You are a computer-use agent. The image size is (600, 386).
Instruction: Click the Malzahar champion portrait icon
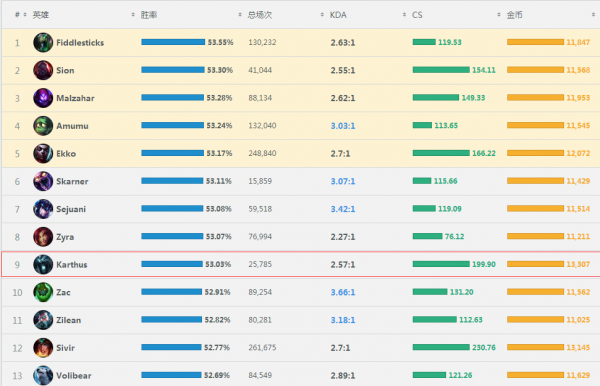click(x=43, y=98)
